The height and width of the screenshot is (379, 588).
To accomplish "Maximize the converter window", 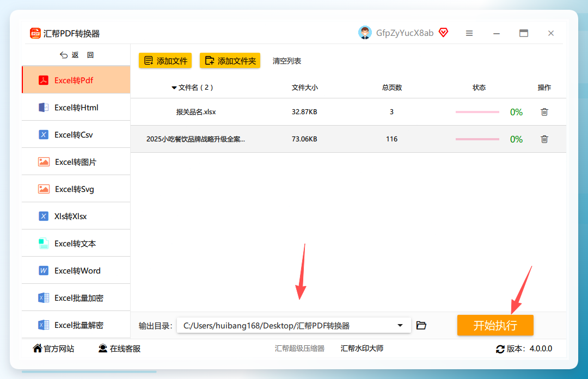I will click(x=524, y=33).
